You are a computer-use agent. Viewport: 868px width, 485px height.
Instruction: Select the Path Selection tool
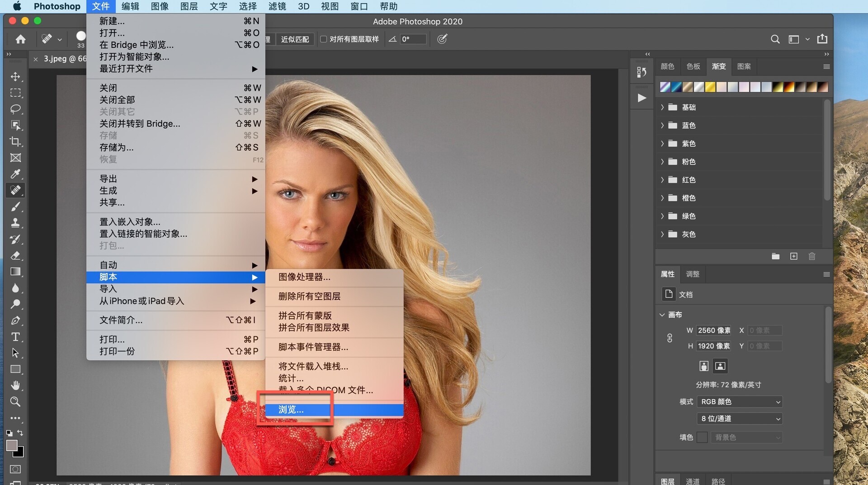[x=15, y=353]
